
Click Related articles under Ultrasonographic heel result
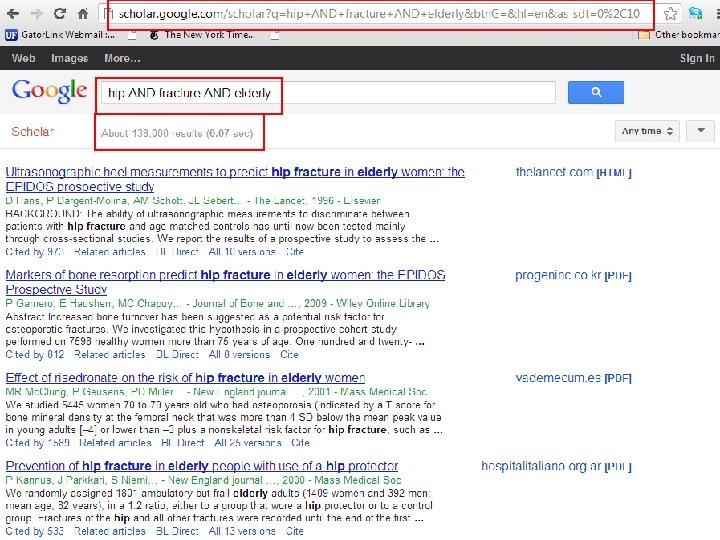(x=109, y=252)
